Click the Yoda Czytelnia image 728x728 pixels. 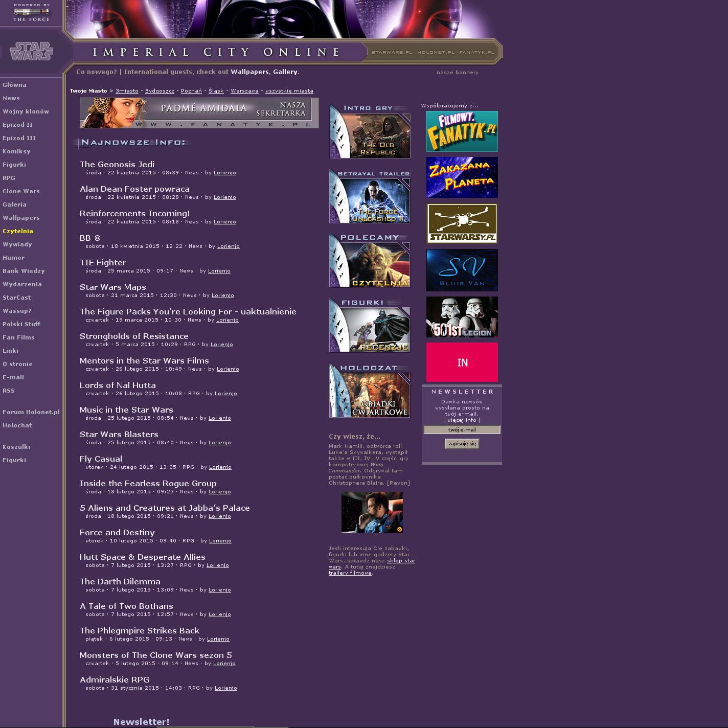pyautogui.click(x=370, y=261)
